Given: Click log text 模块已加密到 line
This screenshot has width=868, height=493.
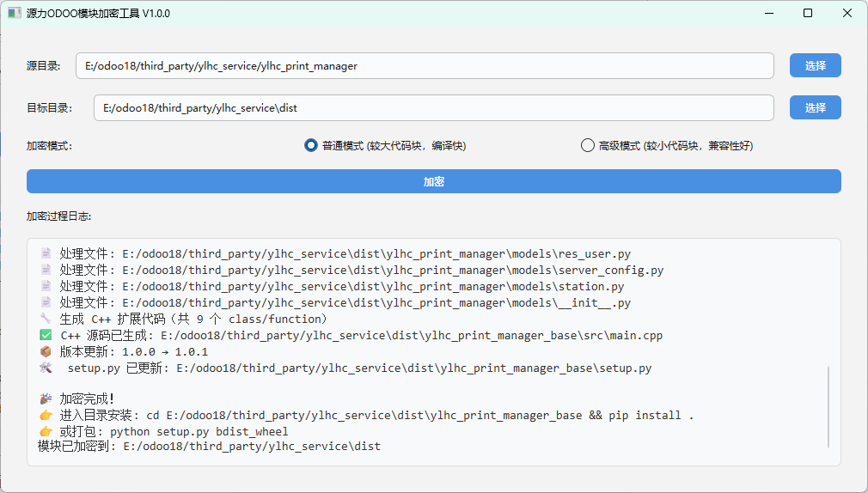Looking at the screenshot, I should (x=209, y=446).
